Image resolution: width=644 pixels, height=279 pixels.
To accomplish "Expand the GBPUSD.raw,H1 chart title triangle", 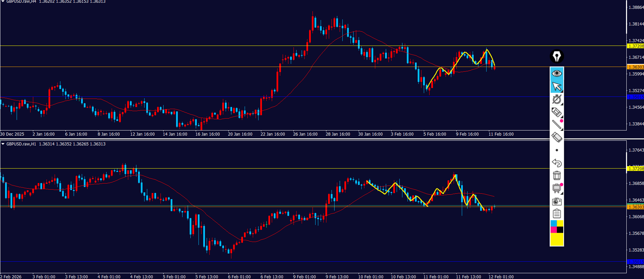I will point(3,144).
